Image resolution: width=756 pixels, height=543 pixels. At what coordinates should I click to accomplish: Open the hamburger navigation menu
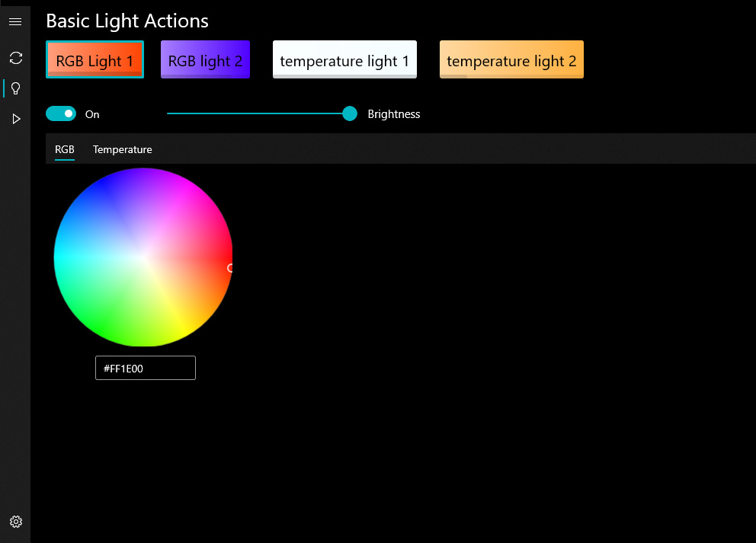click(14, 22)
